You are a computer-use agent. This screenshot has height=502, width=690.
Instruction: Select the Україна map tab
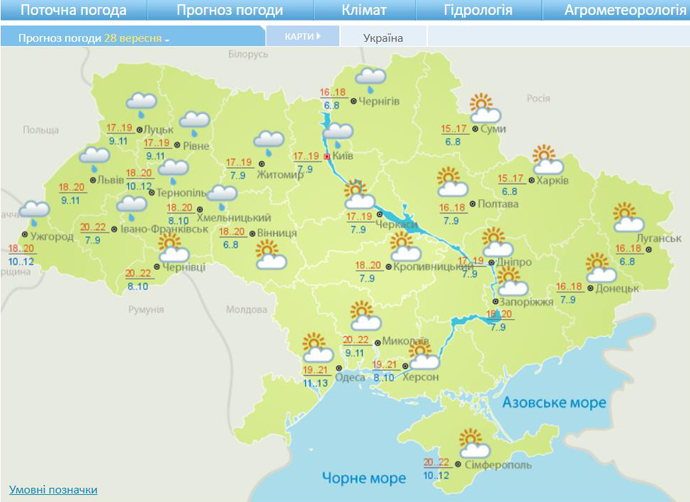(x=383, y=37)
